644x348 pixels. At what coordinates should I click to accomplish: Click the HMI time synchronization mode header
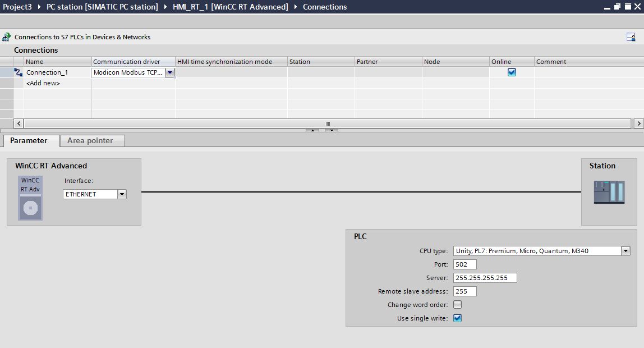click(231, 62)
